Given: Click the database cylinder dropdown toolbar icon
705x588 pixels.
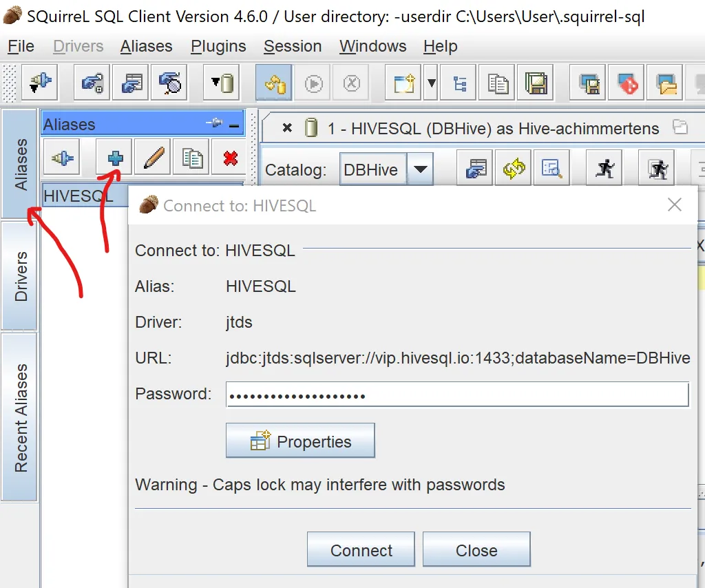Looking at the screenshot, I should tap(221, 82).
